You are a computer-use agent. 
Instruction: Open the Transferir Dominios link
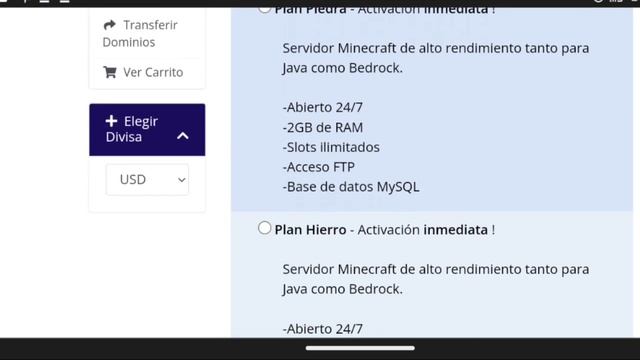[x=140, y=33]
